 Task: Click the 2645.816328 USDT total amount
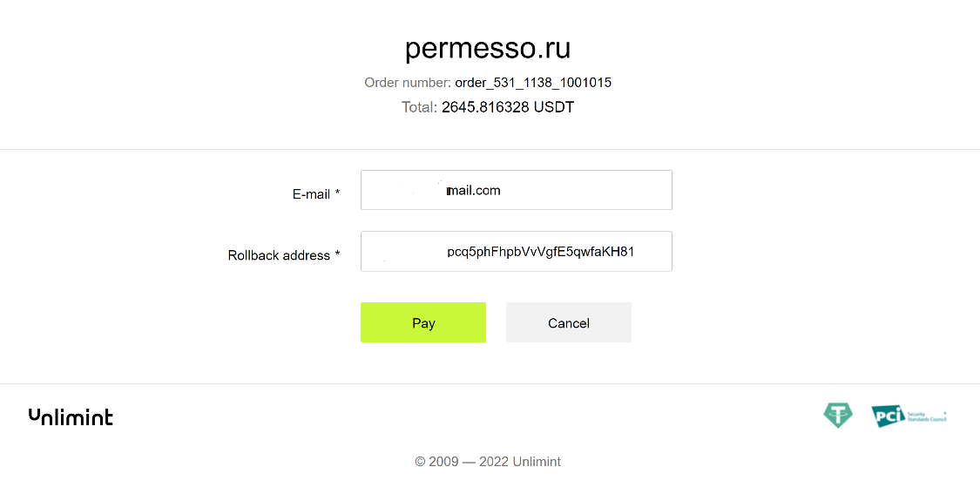coord(508,107)
